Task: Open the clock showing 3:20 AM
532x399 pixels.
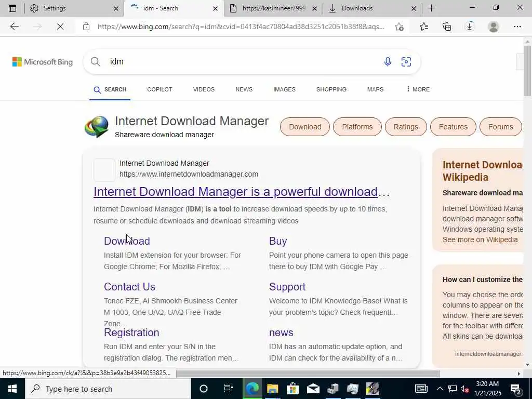Action: click(x=487, y=389)
